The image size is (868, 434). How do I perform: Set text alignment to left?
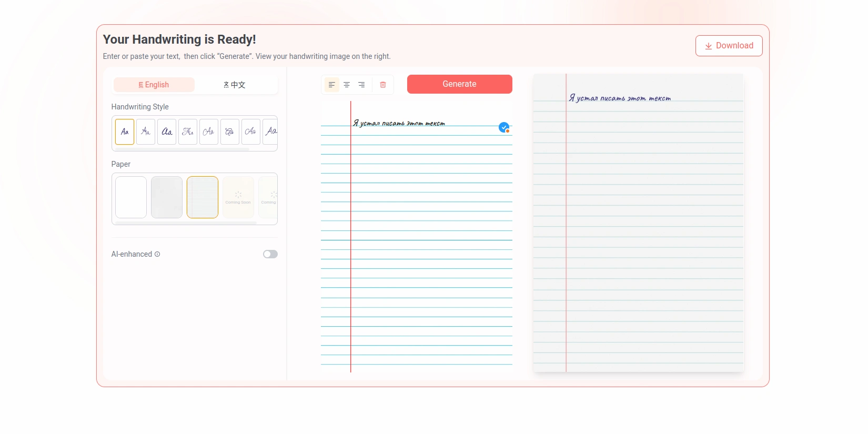click(x=331, y=85)
